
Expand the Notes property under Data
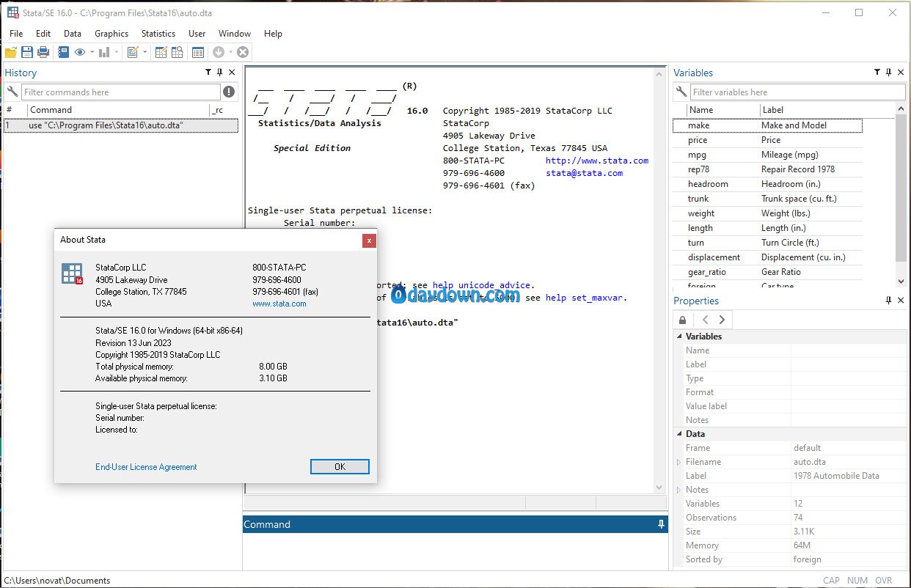(678, 490)
